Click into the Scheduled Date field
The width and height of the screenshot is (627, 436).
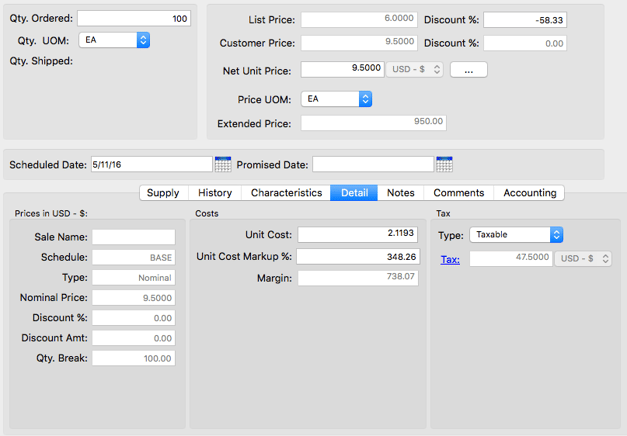[150, 164]
